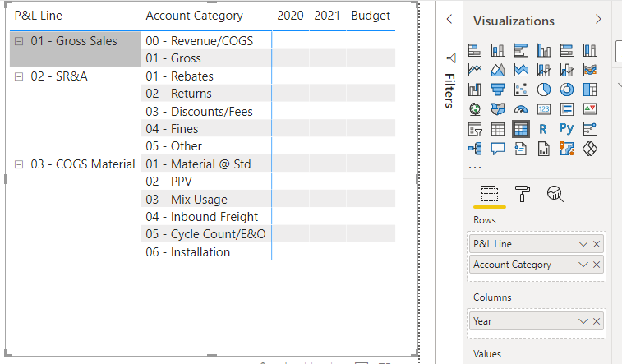Click the 2021 column header
This screenshot has width=622, height=364.
coord(327,16)
